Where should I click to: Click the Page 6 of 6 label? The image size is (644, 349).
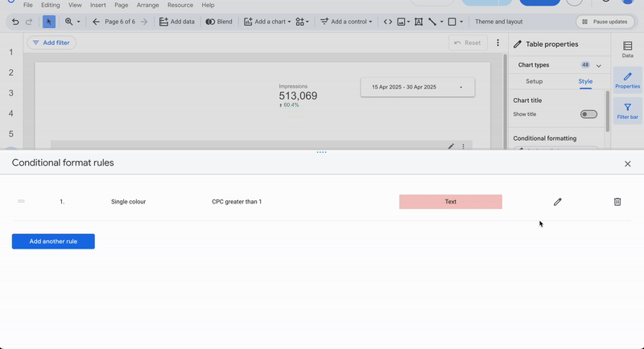click(x=120, y=22)
